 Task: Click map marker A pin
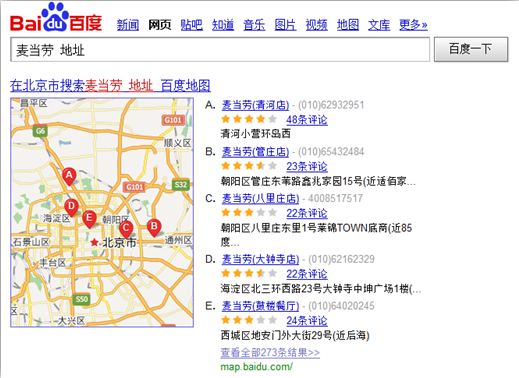[x=69, y=176]
